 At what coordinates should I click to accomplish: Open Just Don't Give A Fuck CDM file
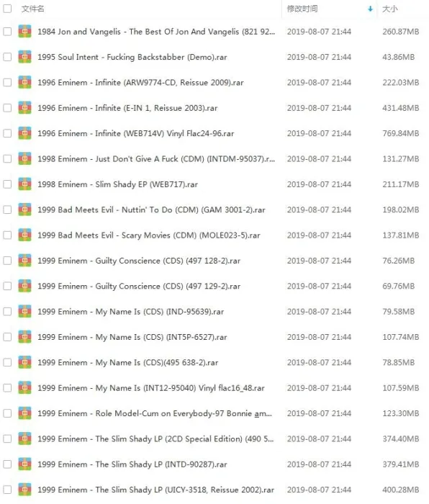(x=156, y=159)
